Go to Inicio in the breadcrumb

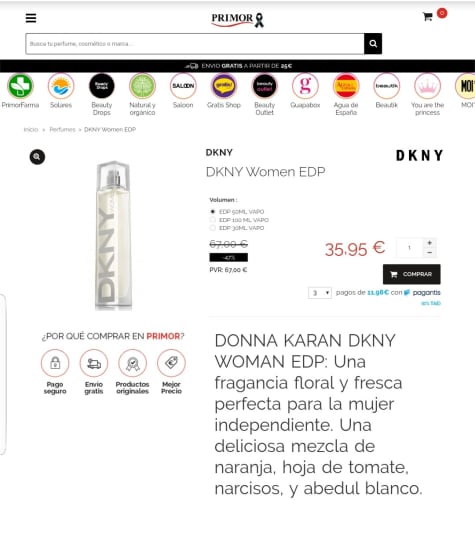pyautogui.click(x=31, y=130)
